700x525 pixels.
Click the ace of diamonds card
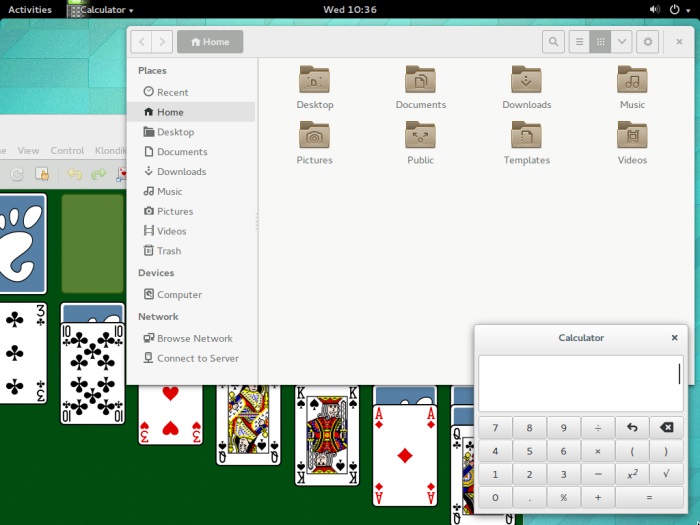point(405,455)
